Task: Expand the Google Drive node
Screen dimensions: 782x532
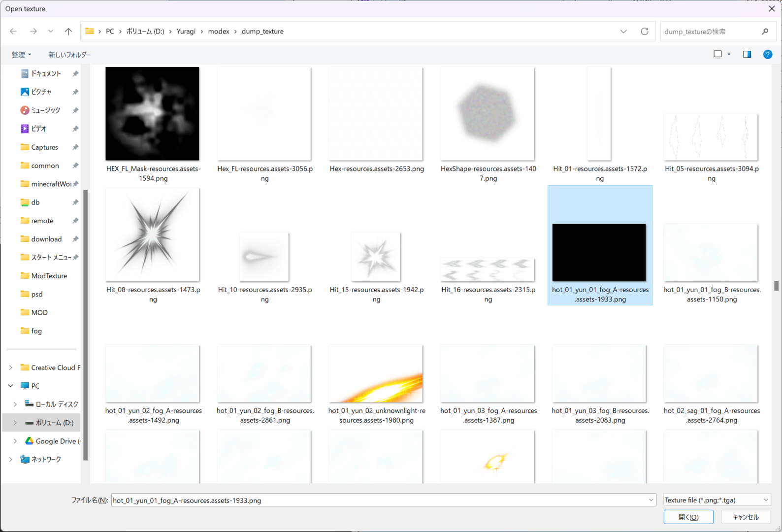Action: 15,441
